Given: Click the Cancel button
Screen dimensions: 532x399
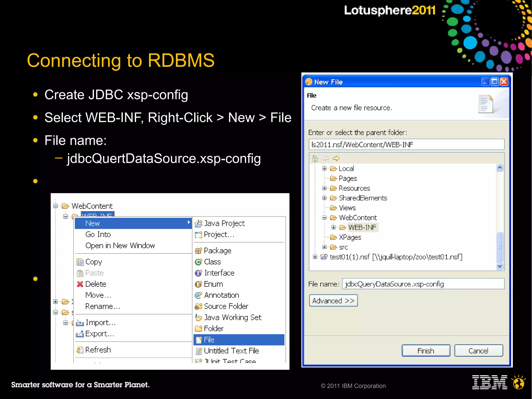Looking at the screenshot, I should point(478,351).
